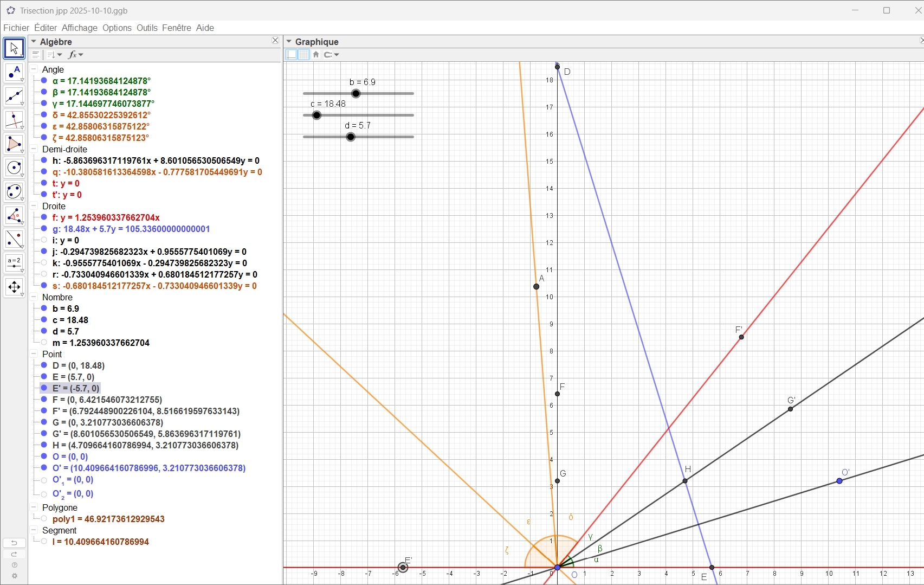This screenshot has width=924, height=585.
Task: Select the Move Graphics View tool
Action: (14, 287)
